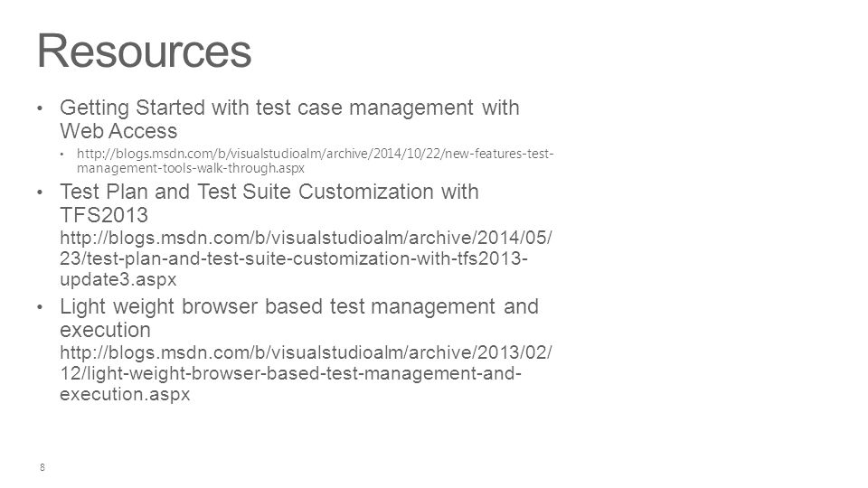The width and height of the screenshot is (868, 488).
Task: Open the test-plan-and-test-suite-customization blog link
Action: (x=306, y=258)
